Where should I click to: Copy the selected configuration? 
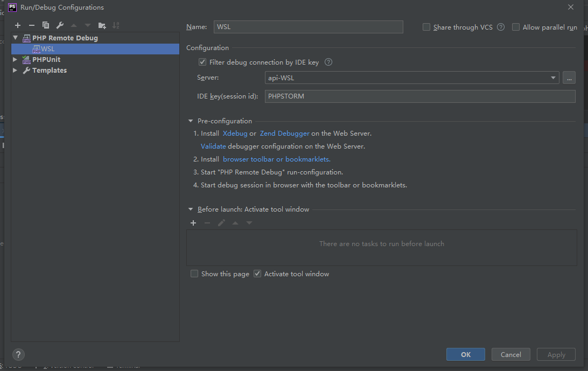(46, 25)
